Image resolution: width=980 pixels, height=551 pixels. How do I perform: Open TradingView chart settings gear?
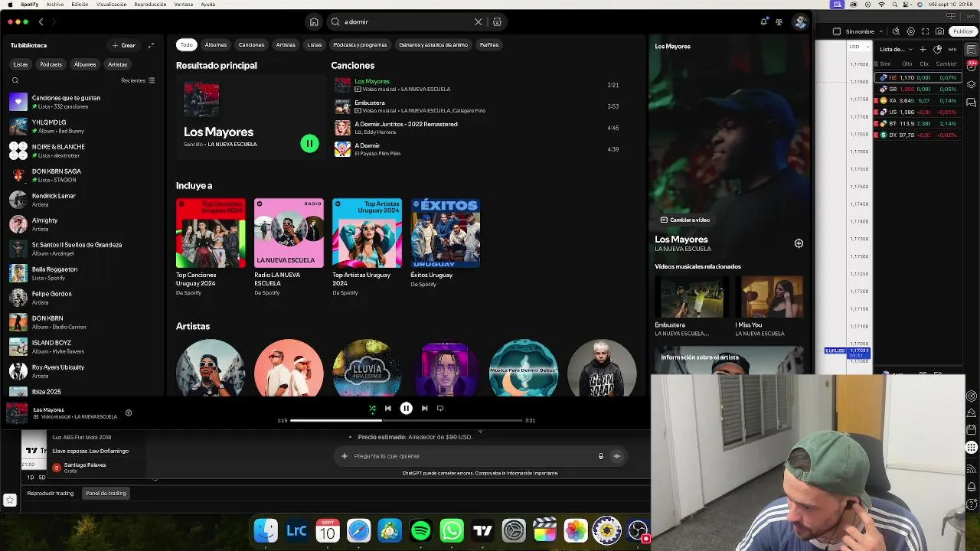[x=910, y=31]
